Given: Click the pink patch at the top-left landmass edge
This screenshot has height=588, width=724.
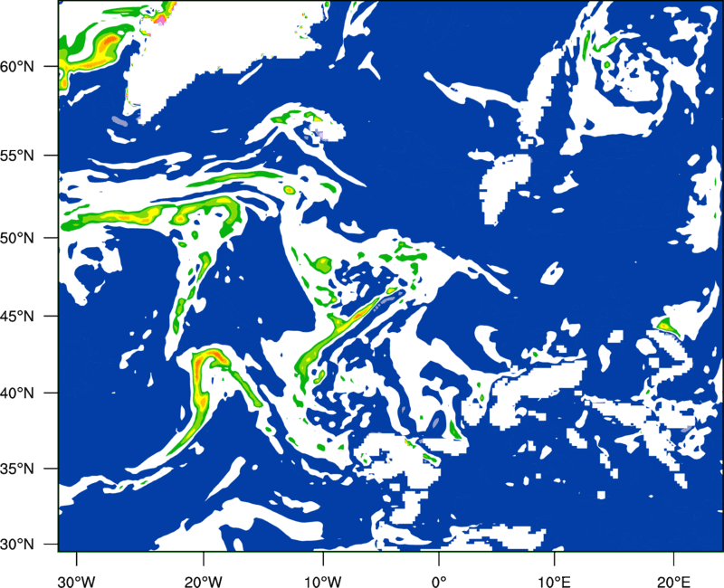Looking at the screenshot, I should point(161,19).
